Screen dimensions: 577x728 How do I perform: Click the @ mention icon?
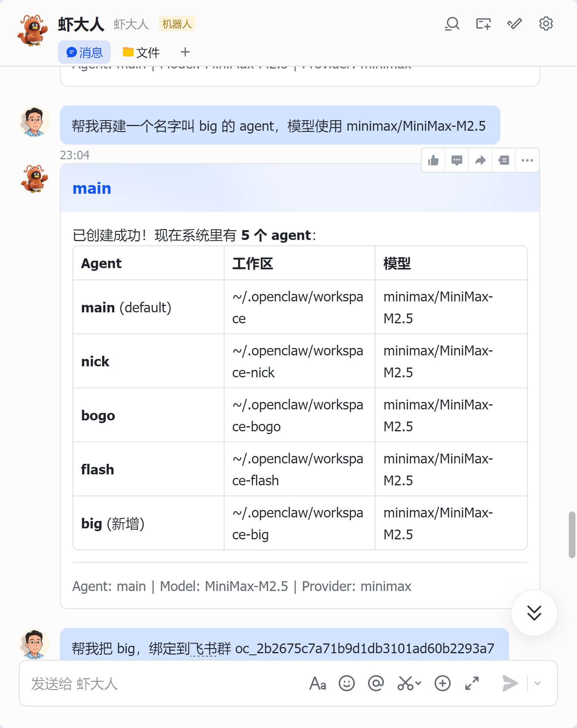[x=376, y=683]
